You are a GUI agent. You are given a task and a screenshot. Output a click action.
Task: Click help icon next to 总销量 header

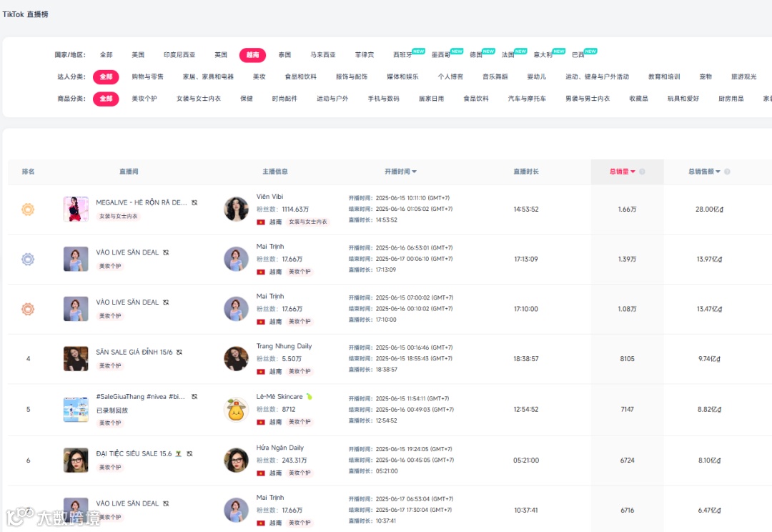click(x=642, y=172)
